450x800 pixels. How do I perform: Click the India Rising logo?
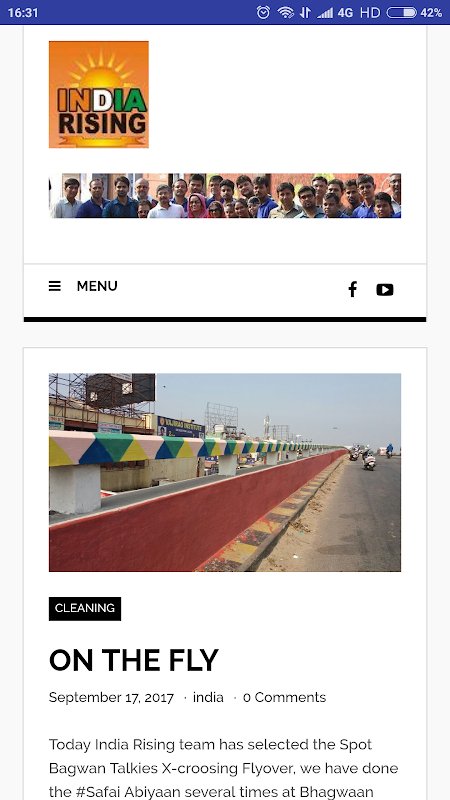click(x=98, y=94)
